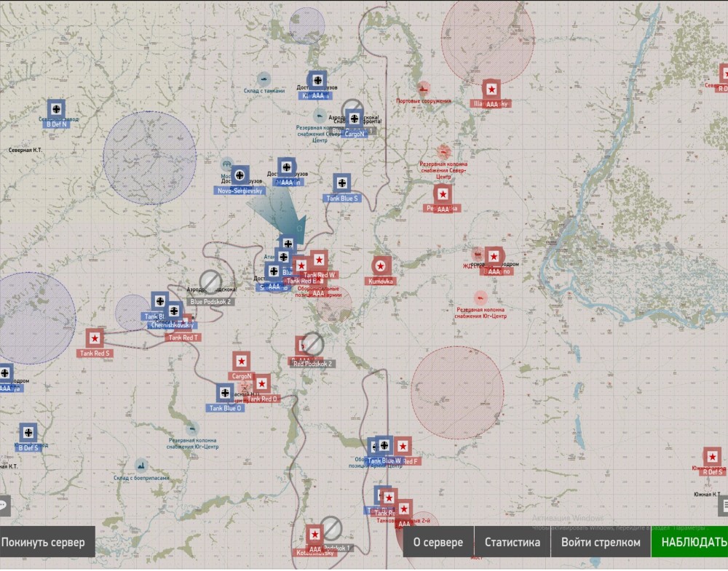Select the Tank Red O star icon
The height and width of the screenshot is (571, 728).
pyautogui.click(x=261, y=384)
